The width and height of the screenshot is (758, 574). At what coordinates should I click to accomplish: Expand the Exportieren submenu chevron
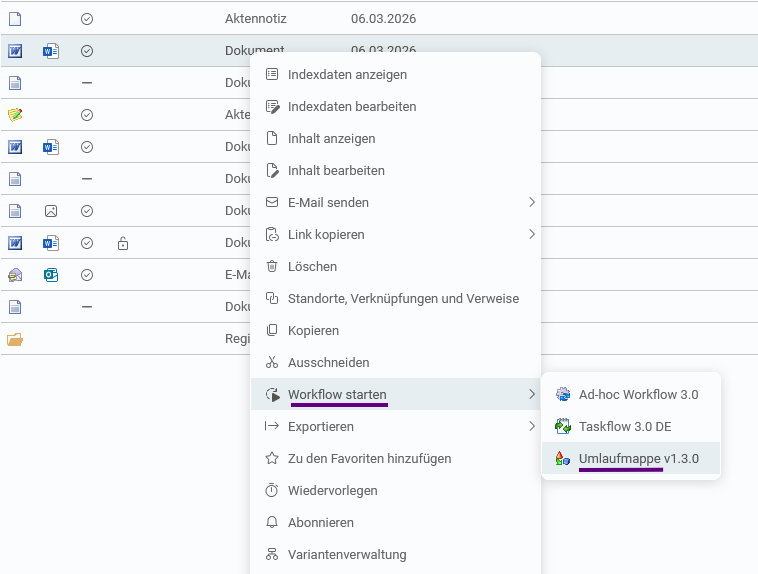coord(532,426)
